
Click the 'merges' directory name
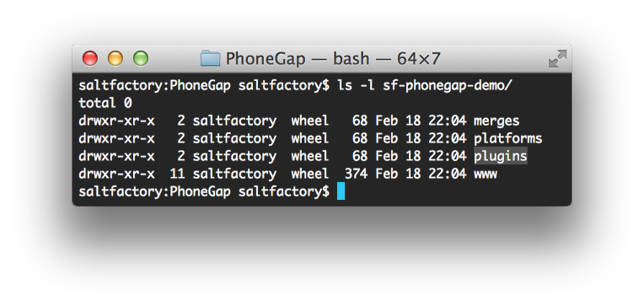click(x=496, y=121)
